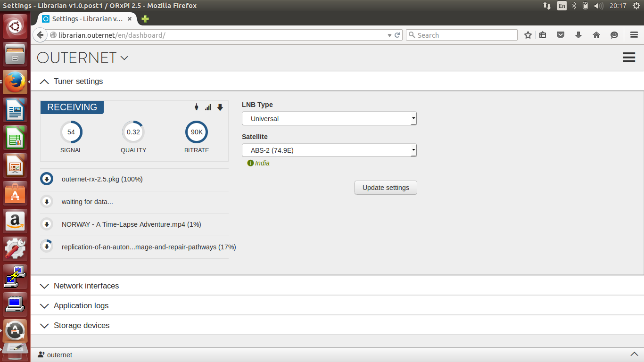Click the outernet user in status bar
Image resolution: width=644 pixels, height=362 pixels.
click(x=55, y=355)
